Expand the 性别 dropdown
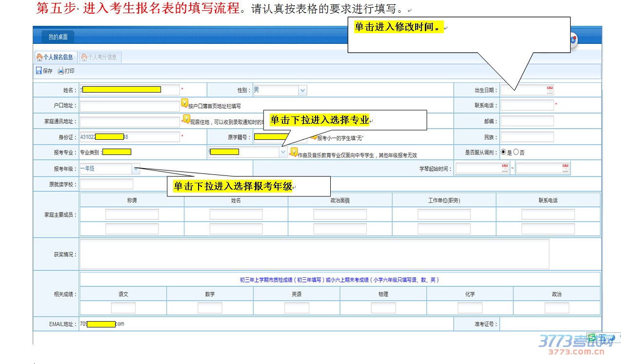This screenshot has height=364, width=621. 302,91
